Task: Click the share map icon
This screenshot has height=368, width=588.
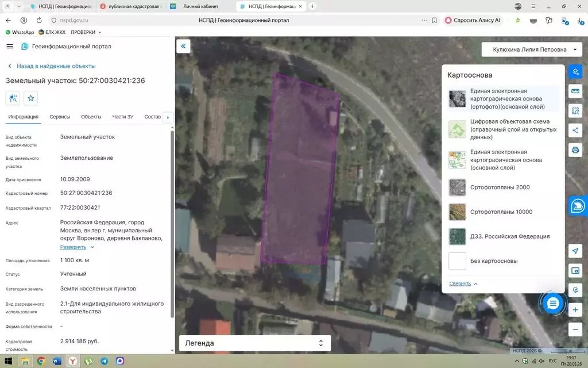Action: click(575, 131)
